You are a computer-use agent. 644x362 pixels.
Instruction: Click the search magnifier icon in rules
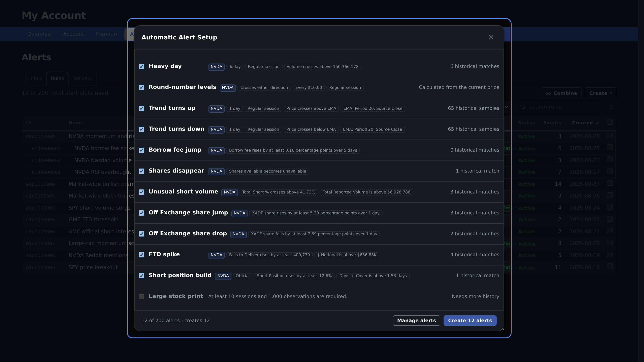click(x=523, y=107)
